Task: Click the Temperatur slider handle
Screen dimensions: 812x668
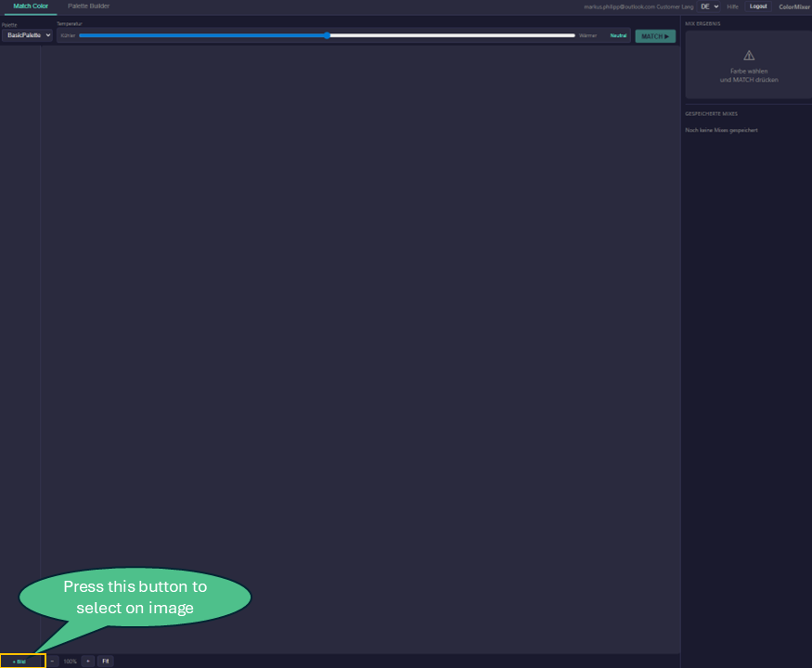Action: click(x=328, y=35)
